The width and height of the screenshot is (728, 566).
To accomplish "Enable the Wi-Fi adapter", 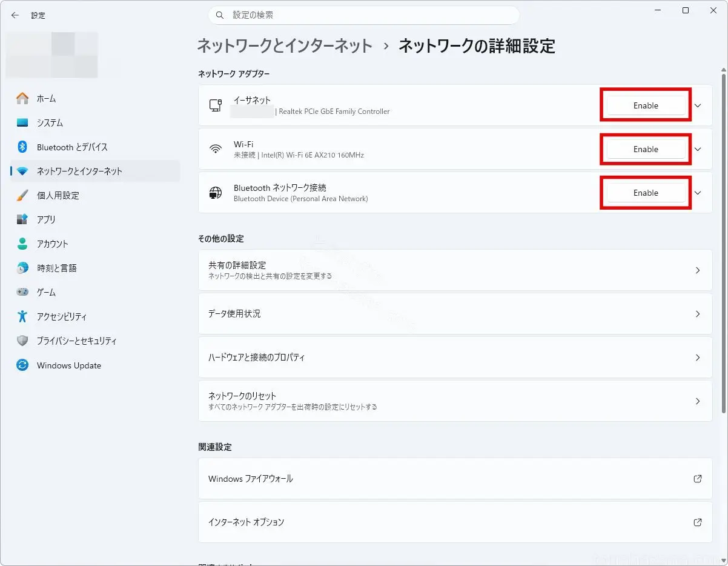I will click(x=646, y=149).
